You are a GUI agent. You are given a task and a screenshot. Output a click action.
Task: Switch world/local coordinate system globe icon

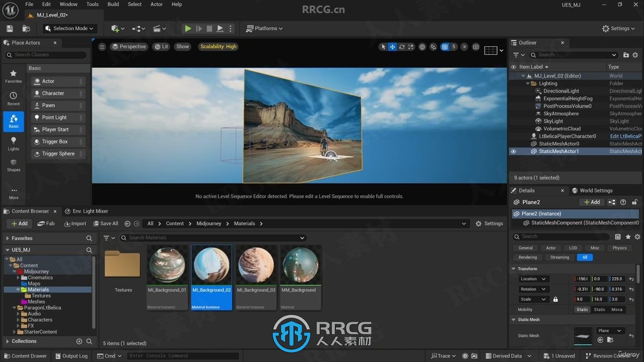[x=423, y=47]
